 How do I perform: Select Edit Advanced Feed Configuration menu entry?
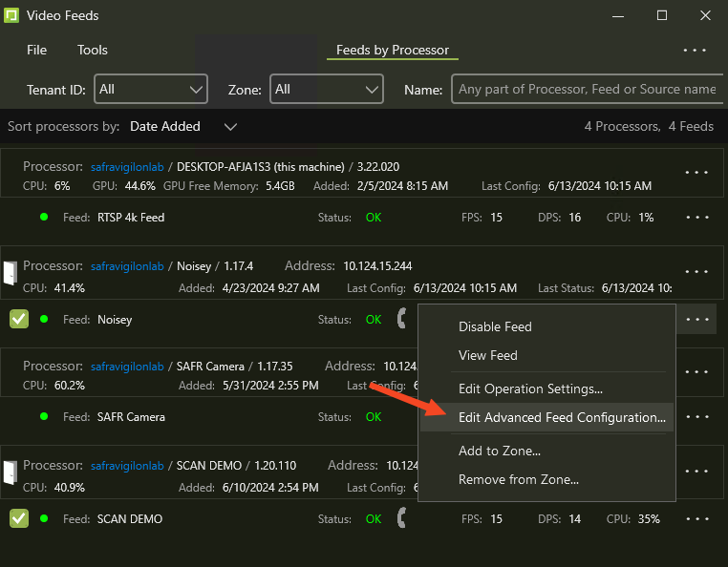(562, 417)
